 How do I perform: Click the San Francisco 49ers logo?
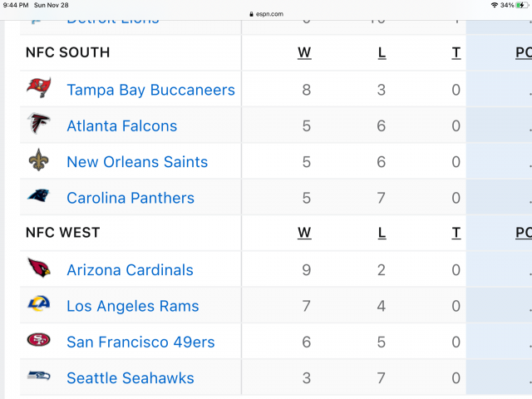pos(38,341)
